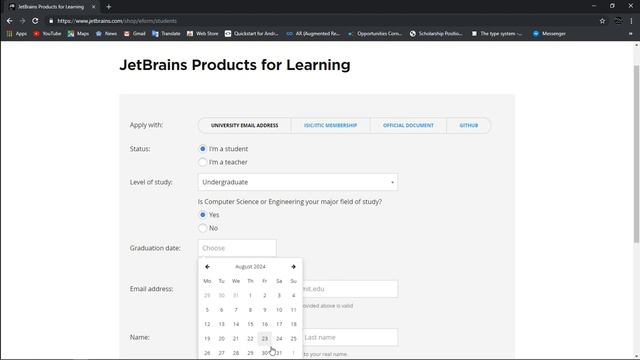Viewport: 640px width, 360px height.
Task: Click the Last name input field
Action: point(350,338)
